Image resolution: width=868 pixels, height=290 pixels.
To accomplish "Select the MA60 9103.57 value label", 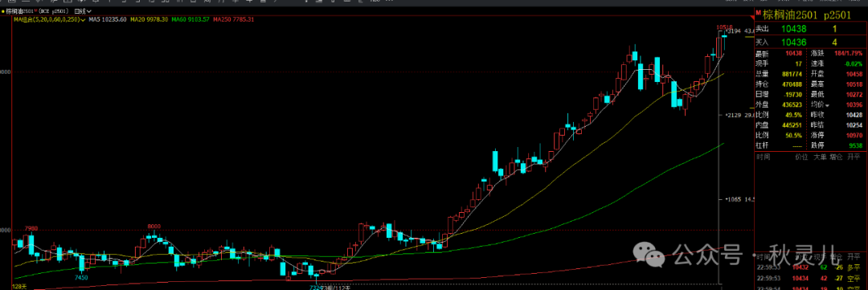I will click(x=190, y=19).
